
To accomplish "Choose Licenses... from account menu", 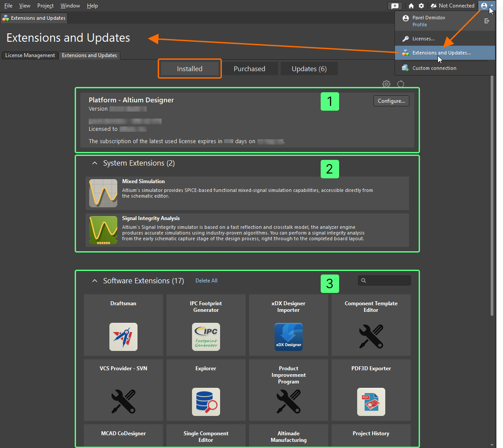I will (445, 39).
